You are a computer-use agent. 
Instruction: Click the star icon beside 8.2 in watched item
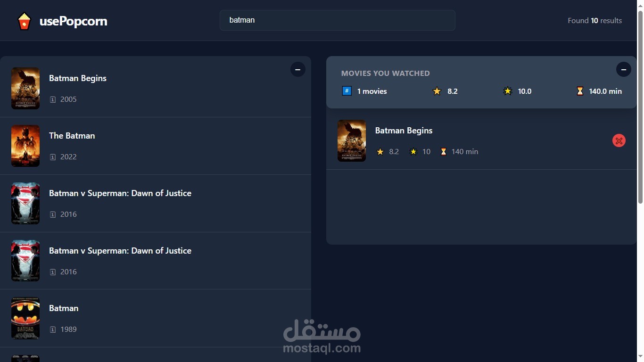(380, 152)
